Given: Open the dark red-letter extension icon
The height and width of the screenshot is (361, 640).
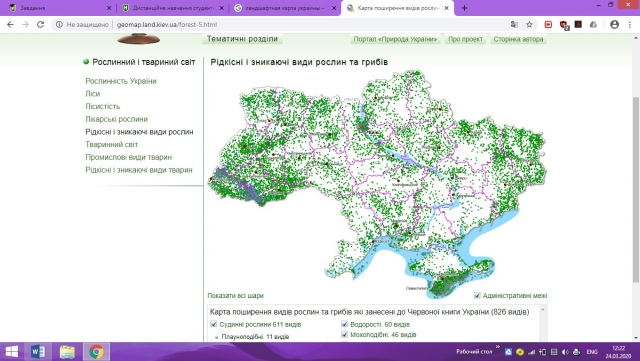Looking at the screenshot, I should click(x=578, y=25).
